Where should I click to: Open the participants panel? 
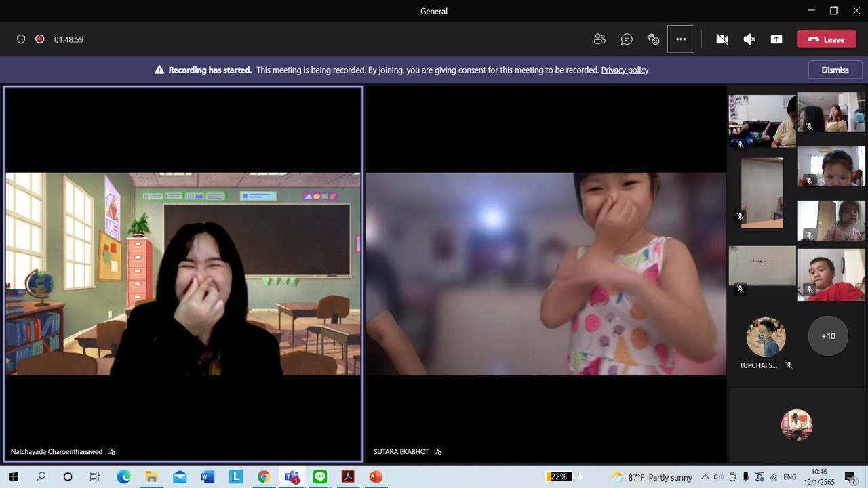599,39
